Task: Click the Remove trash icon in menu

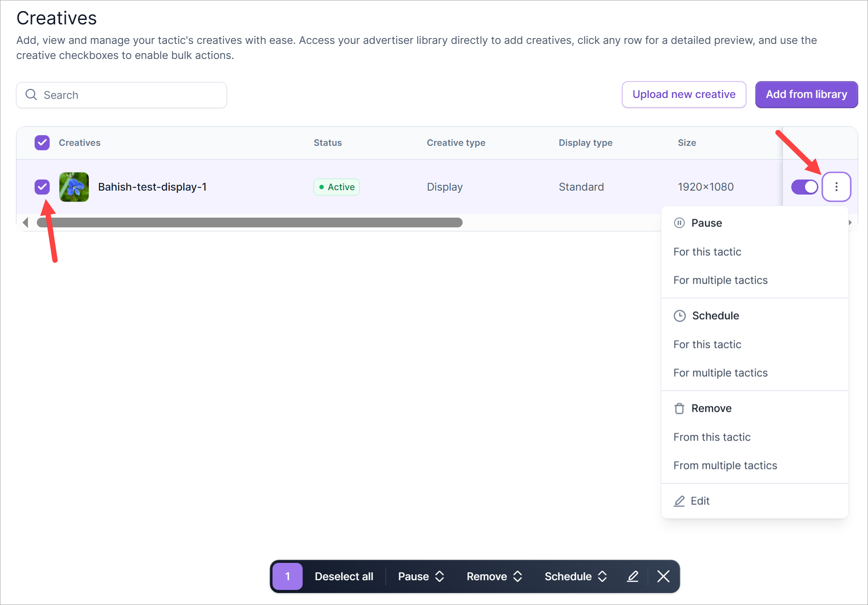Action: (x=679, y=408)
